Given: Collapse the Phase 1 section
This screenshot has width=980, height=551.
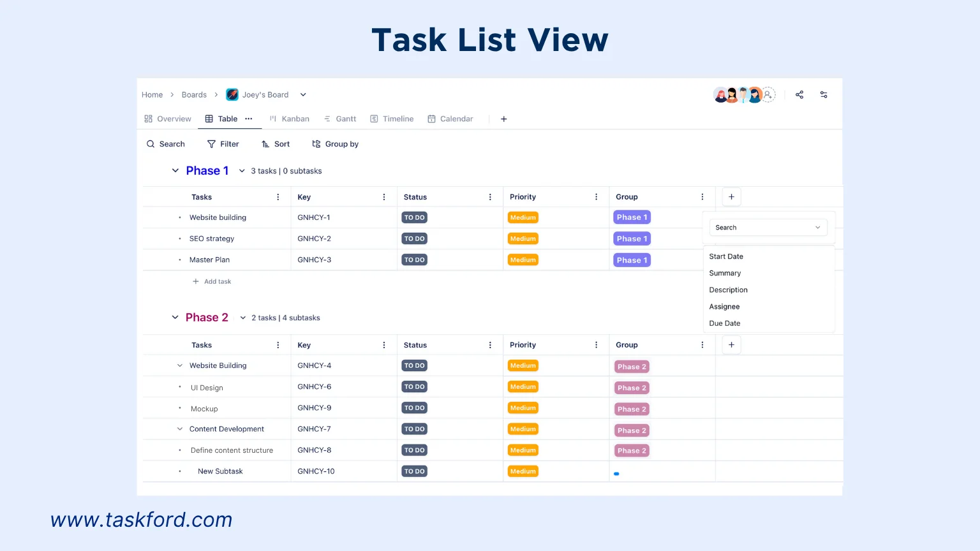Looking at the screenshot, I should (175, 170).
